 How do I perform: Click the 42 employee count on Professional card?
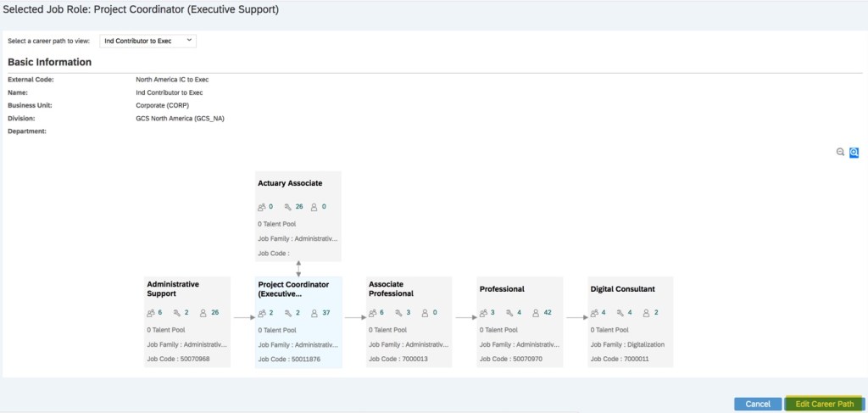tap(548, 313)
